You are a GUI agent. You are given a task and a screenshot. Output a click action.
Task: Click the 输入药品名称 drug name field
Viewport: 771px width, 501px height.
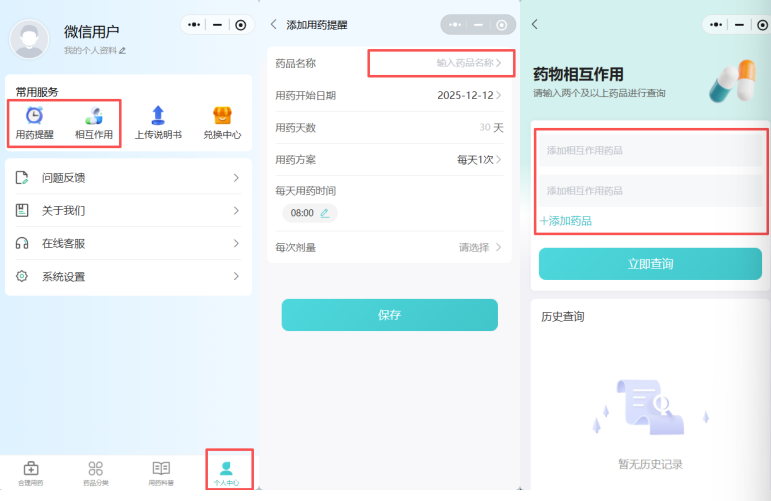441,63
